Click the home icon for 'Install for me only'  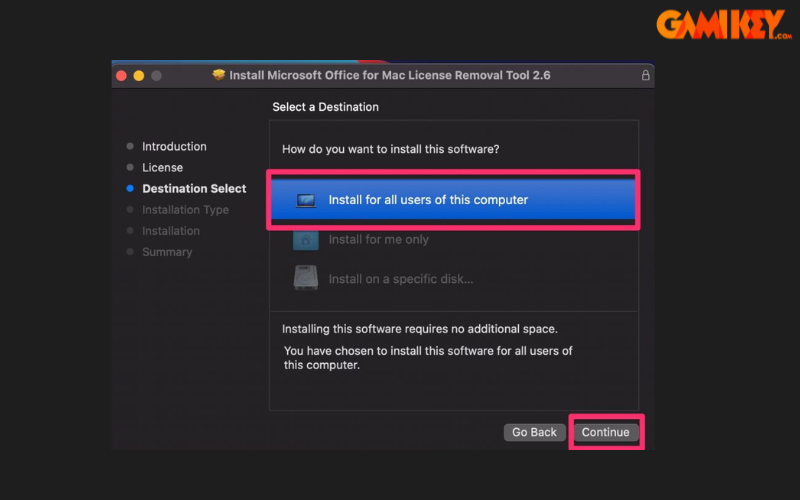point(306,240)
